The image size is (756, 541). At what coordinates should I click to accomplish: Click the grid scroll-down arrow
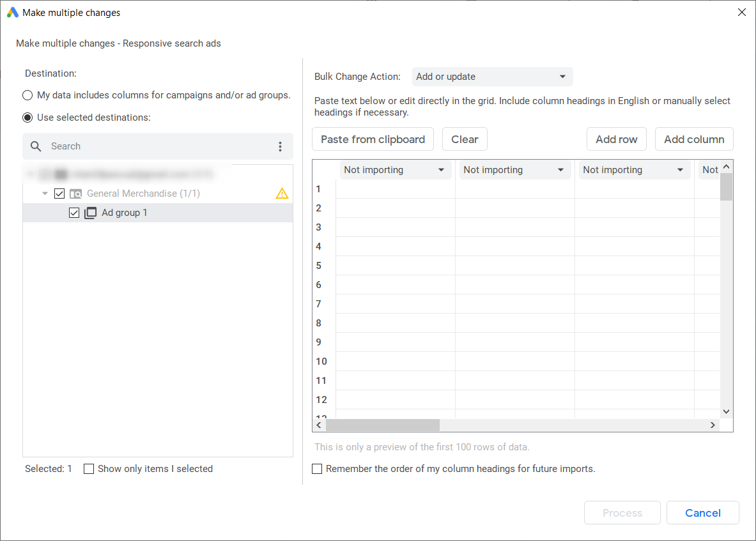[x=726, y=412]
